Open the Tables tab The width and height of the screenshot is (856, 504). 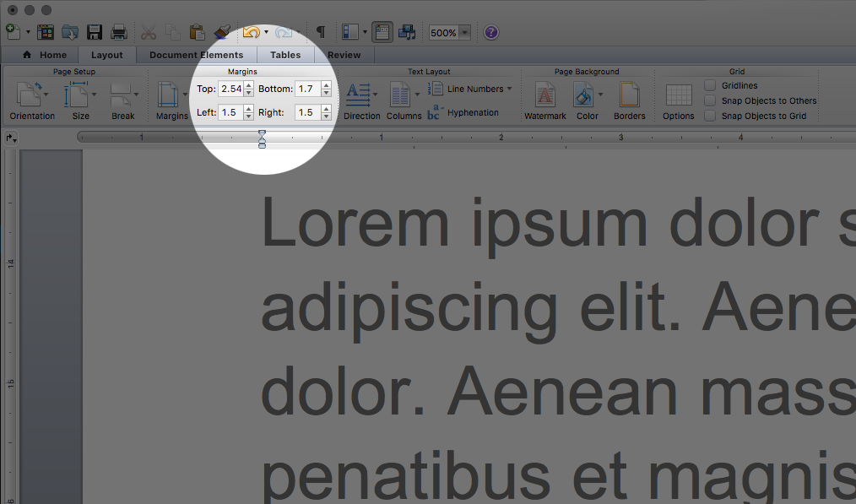coord(285,55)
